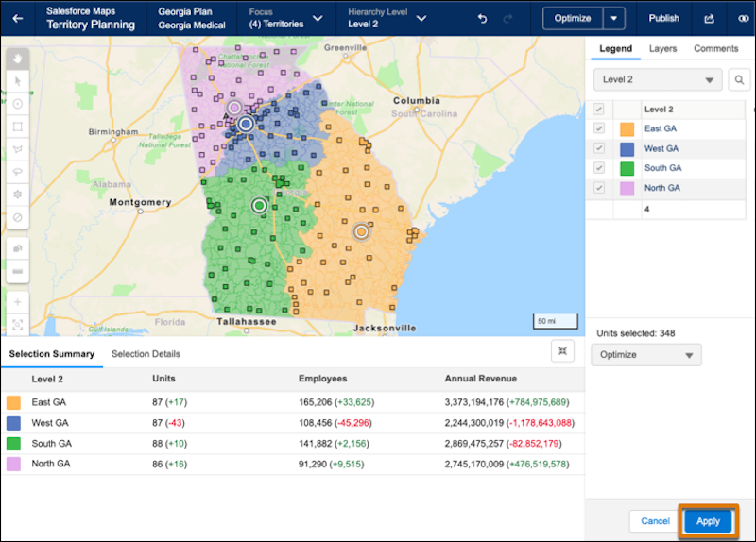Viewport: 756px width, 542px height.
Task: Click the back arrow icon
Action: [x=18, y=18]
